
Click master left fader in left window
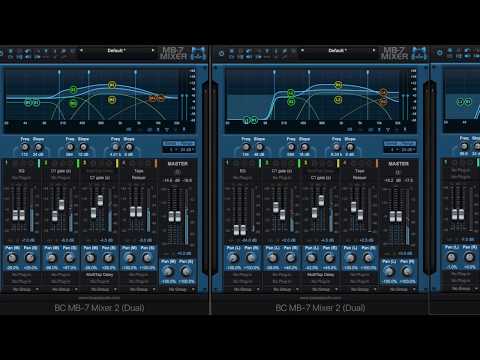tap(171, 216)
